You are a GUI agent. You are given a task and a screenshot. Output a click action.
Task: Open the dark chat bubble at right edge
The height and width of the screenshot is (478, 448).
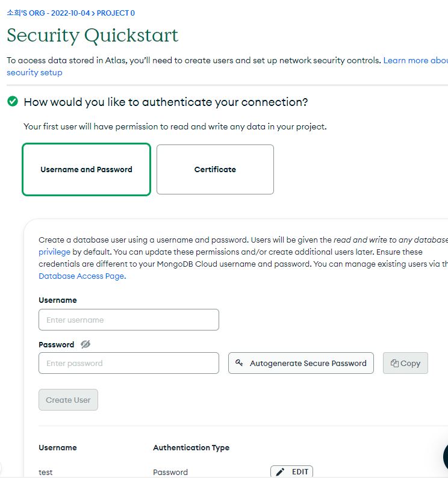pos(445,458)
